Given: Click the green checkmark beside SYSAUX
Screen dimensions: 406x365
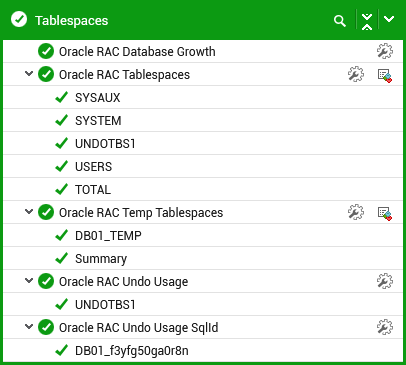Looking at the screenshot, I should (x=62, y=97).
